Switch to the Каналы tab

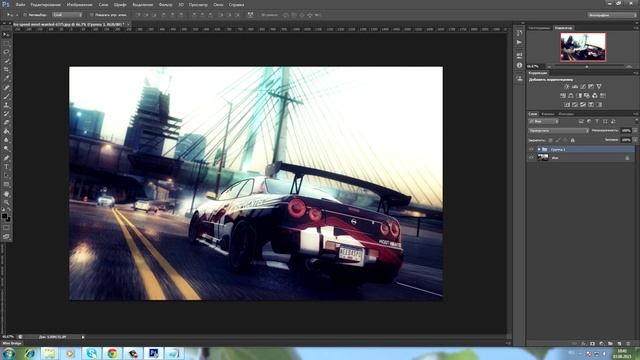548,114
